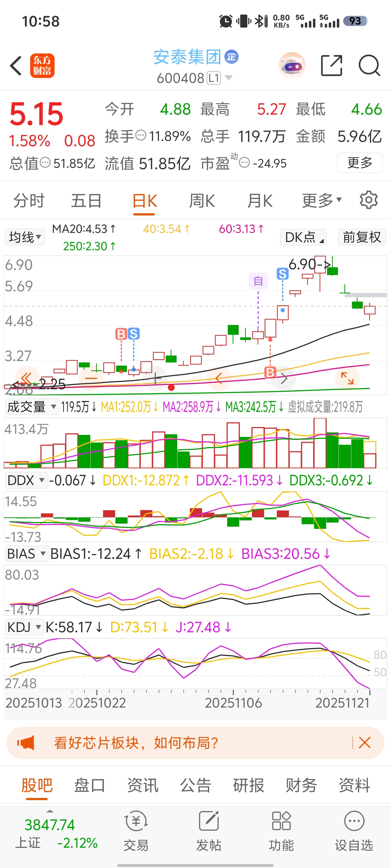
Task: Tap the info icon next to 市盈
Action: (244, 163)
